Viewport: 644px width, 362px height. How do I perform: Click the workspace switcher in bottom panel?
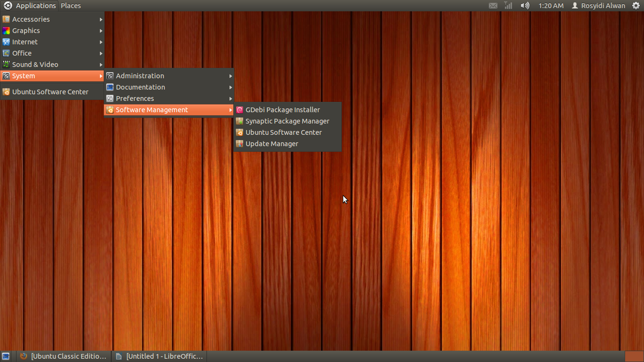(x=634, y=356)
